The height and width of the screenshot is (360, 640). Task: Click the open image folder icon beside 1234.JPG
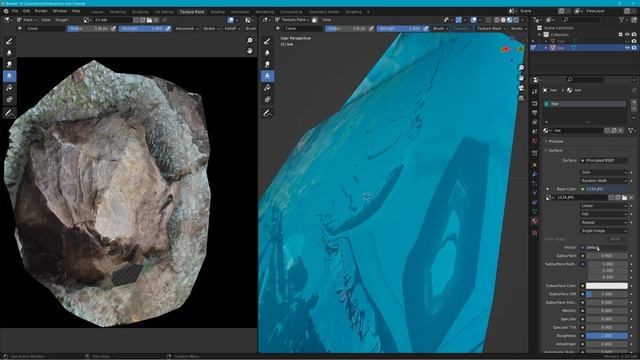coord(624,198)
